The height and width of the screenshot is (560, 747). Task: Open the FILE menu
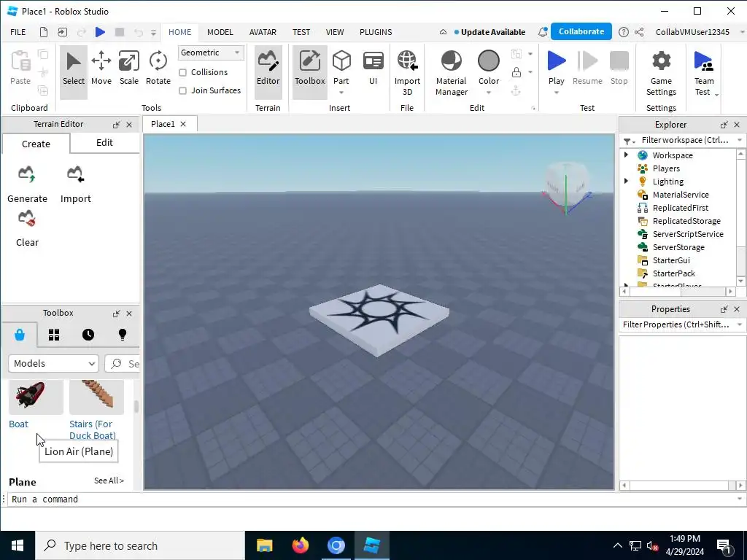(x=18, y=32)
